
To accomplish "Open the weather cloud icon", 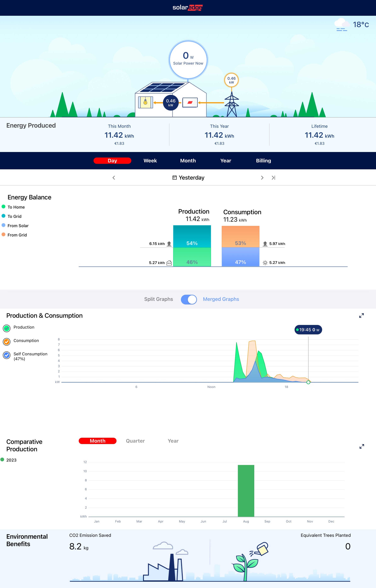I will [342, 25].
